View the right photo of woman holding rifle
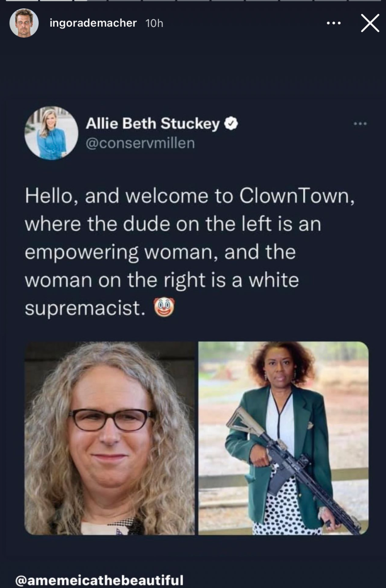 pyautogui.click(x=284, y=438)
